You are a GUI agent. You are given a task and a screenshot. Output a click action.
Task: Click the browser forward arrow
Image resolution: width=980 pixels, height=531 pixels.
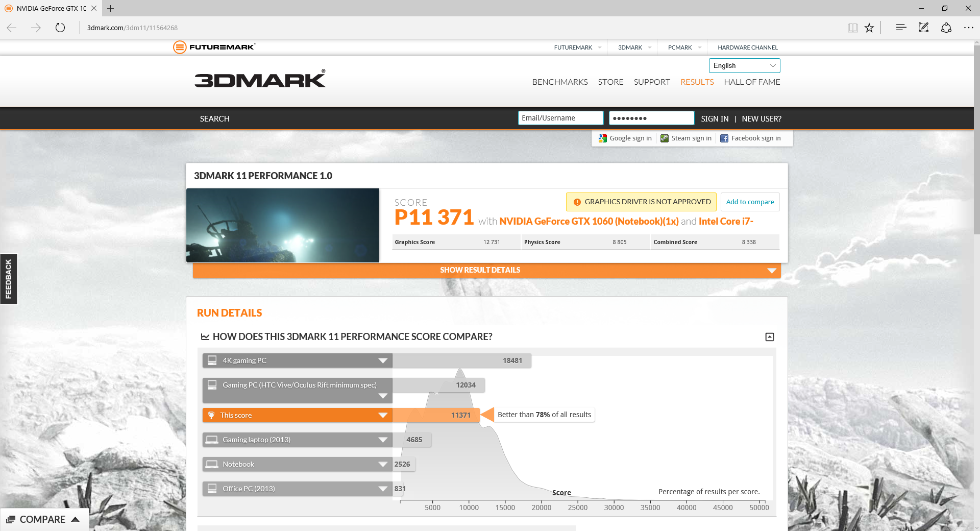tap(36, 28)
